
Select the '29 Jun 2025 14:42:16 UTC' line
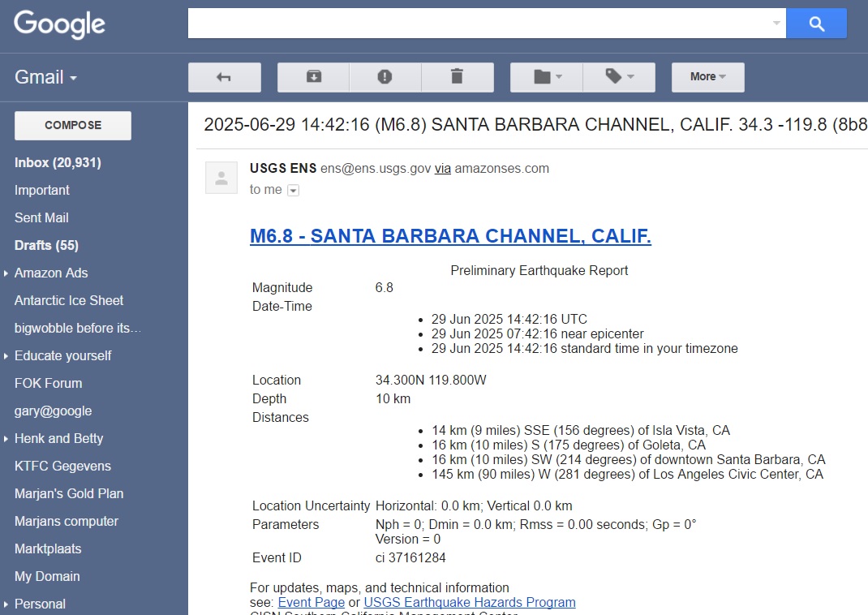[x=509, y=320]
